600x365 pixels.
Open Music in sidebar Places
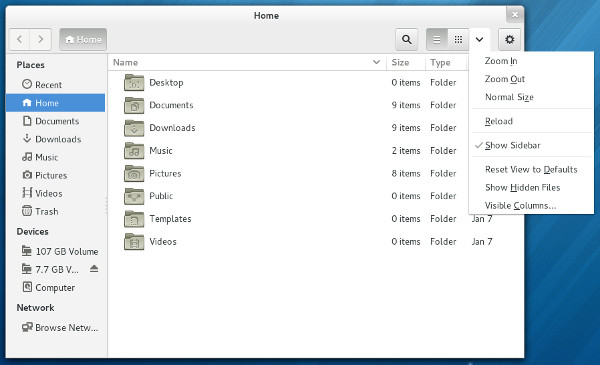(55, 157)
